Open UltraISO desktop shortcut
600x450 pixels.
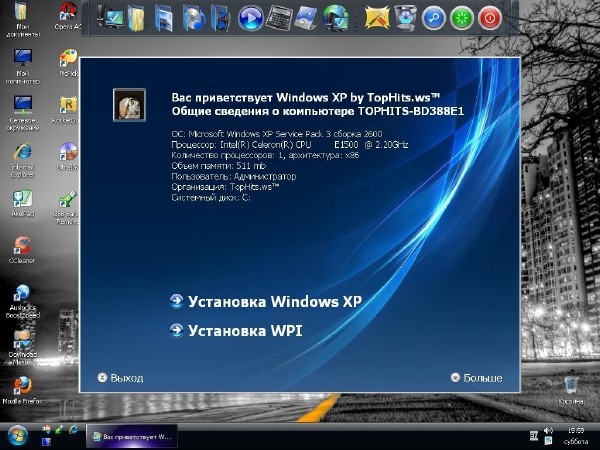click(68, 157)
